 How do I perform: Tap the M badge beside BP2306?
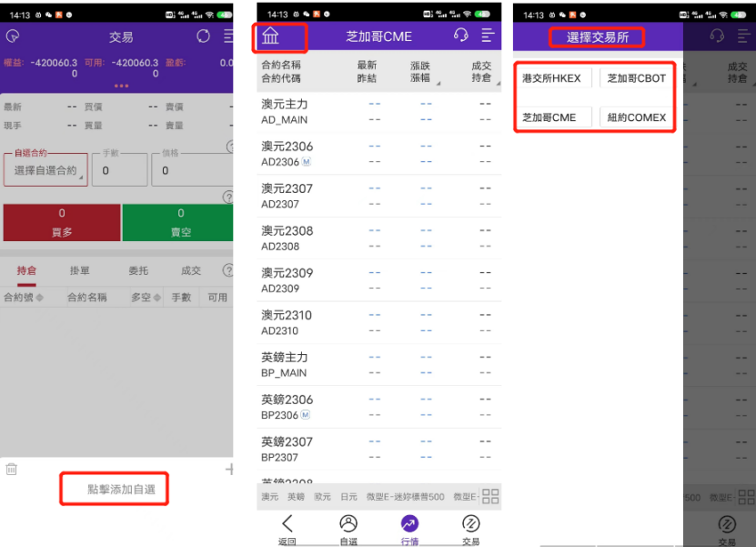pyautogui.click(x=305, y=415)
